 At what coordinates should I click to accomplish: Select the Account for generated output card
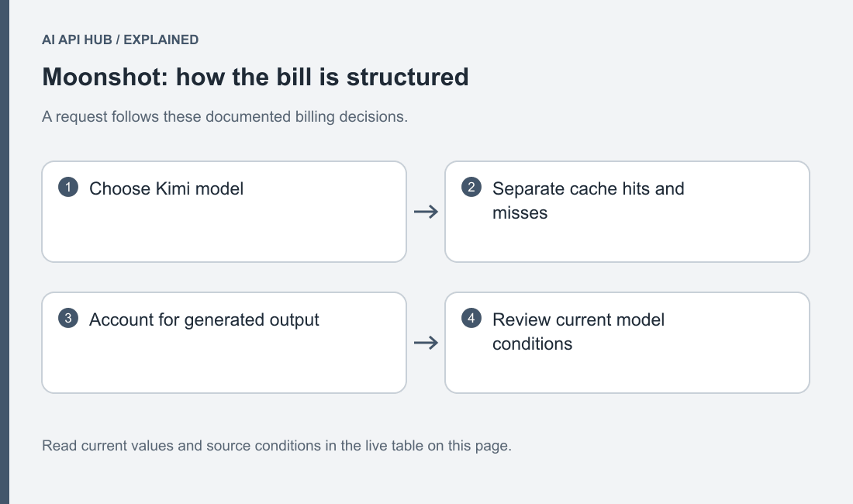click(x=224, y=343)
